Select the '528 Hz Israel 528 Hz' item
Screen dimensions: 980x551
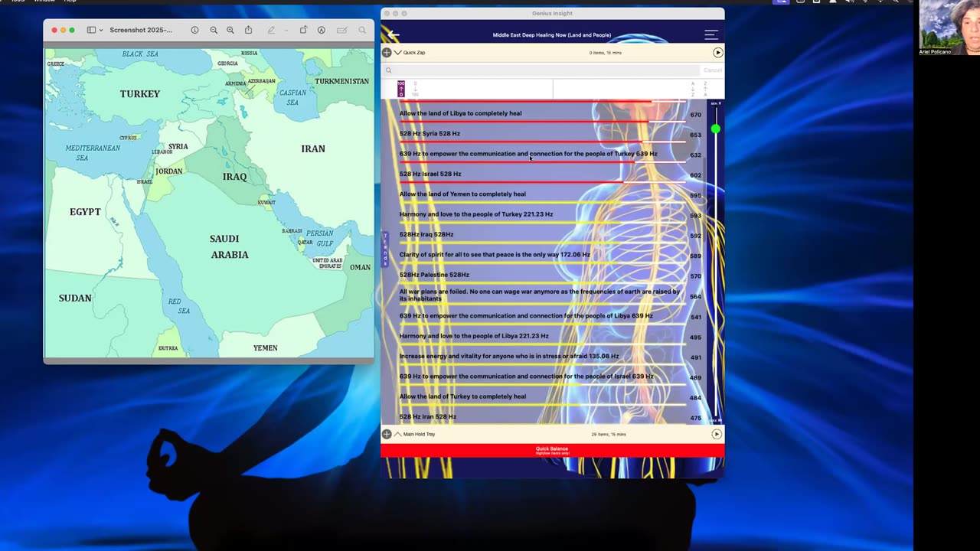click(x=430, y=174)
